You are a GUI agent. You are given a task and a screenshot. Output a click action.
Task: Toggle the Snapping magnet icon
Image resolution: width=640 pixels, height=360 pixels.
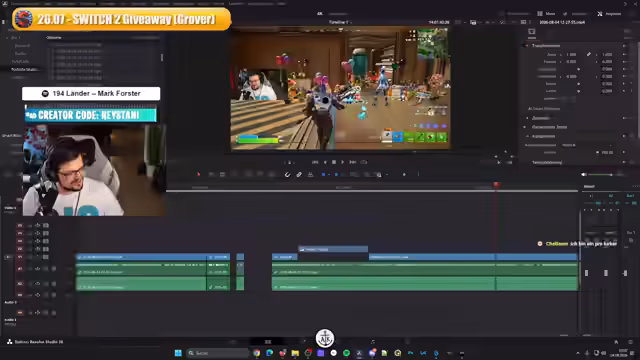click(287, 174)
